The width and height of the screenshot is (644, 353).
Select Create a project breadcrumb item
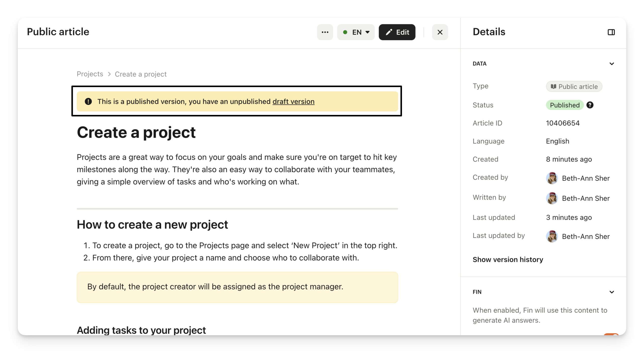(141, 74)
